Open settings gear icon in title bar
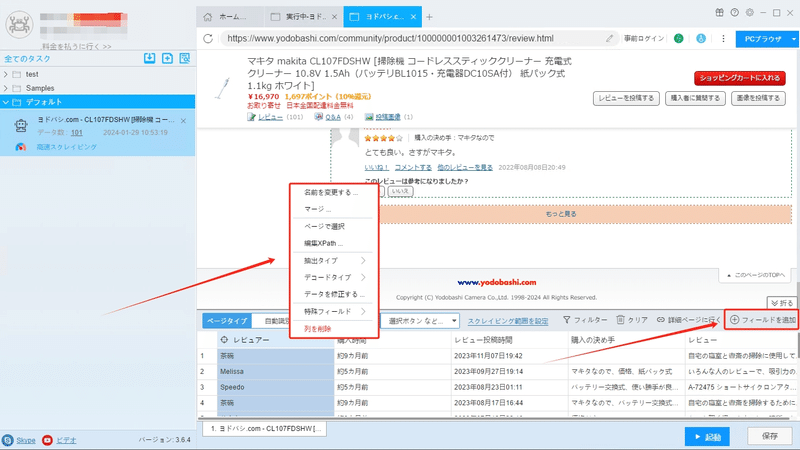This screenshot has height=450, width=800. click(x=749, y=13)
